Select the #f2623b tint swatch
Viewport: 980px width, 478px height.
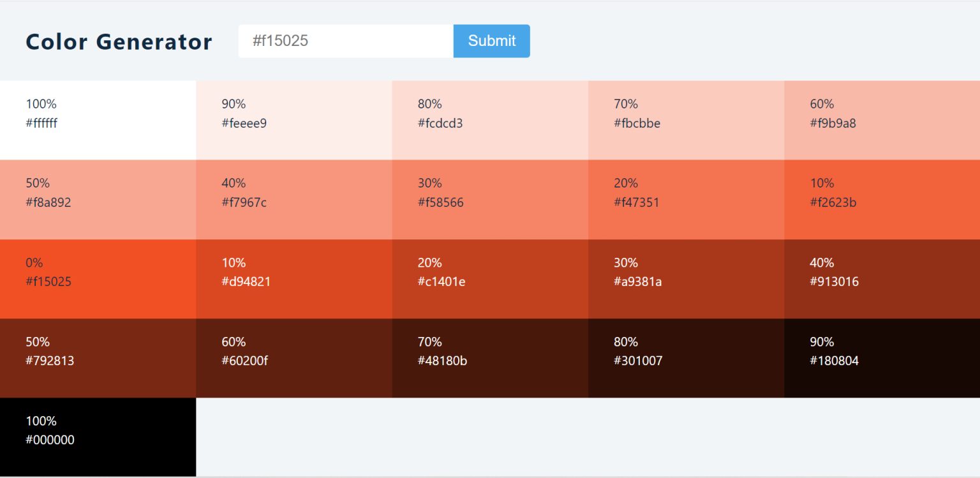pos(882,198)
